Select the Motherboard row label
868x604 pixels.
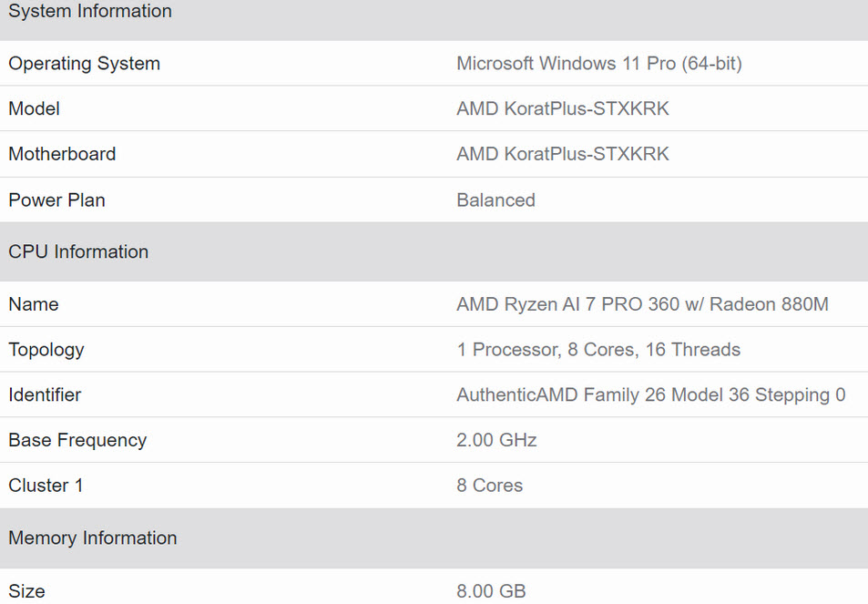coord(62,155)
